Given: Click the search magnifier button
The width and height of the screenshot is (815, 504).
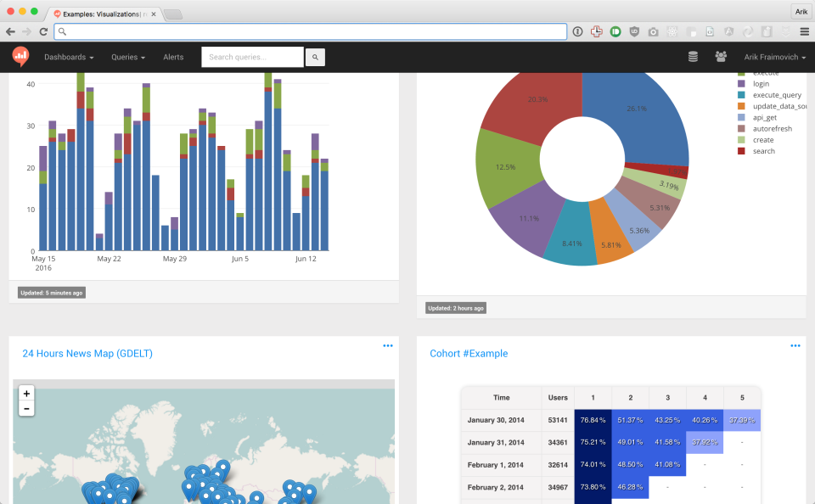Looking at the screenshot, I should 314,57.
